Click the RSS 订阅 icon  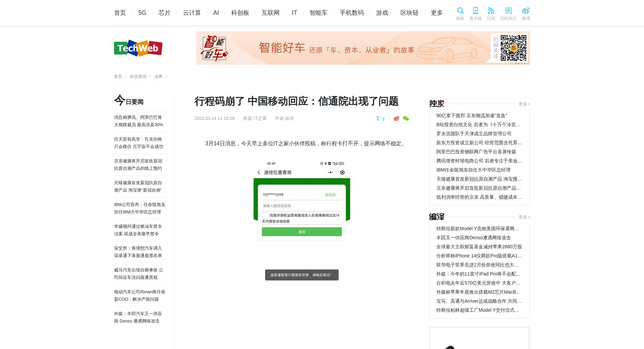491,11
